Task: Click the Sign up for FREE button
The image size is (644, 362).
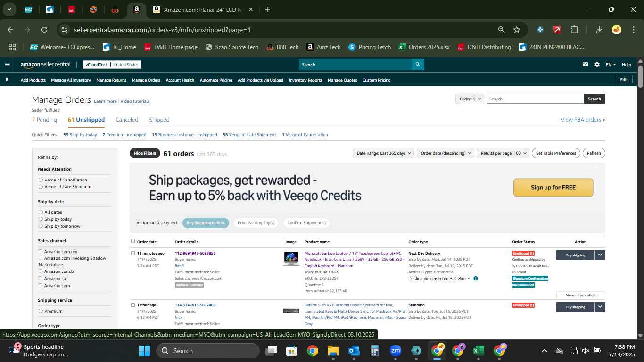Action: coord(553,188)
